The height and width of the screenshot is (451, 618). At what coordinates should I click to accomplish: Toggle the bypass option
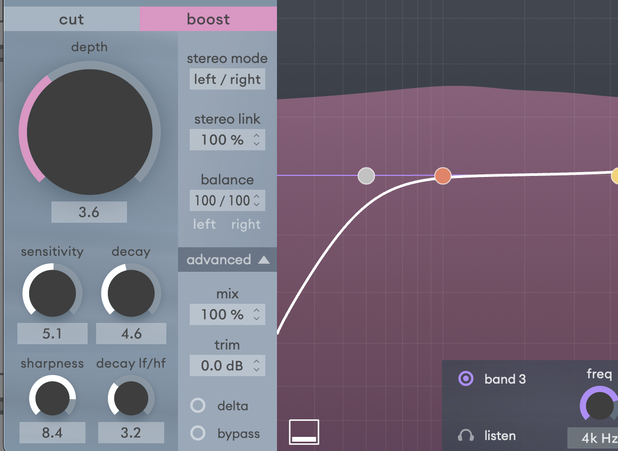[198, 433]
